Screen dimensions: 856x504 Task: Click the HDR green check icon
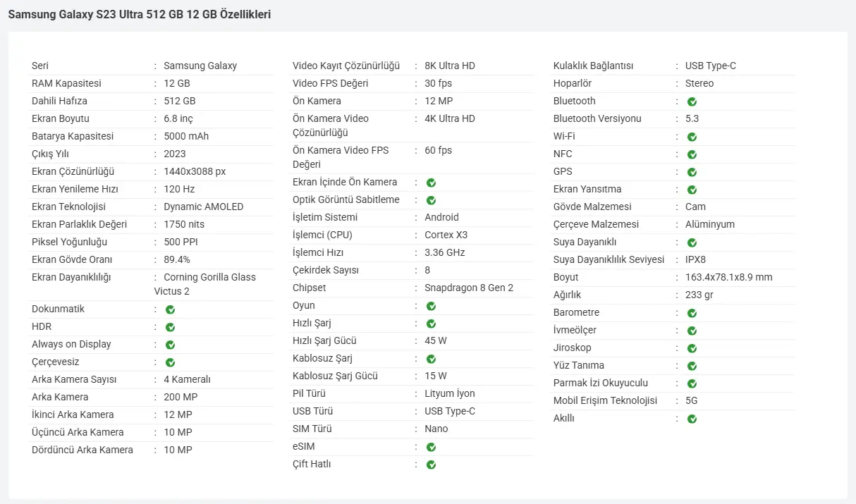click(170, 327)
